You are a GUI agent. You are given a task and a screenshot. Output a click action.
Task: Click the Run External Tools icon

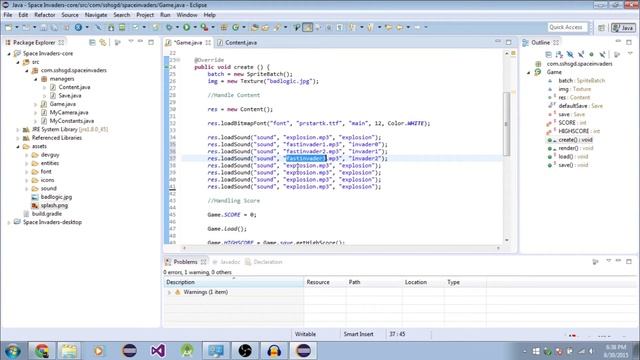pyautogui.click(x=204, y=27)
